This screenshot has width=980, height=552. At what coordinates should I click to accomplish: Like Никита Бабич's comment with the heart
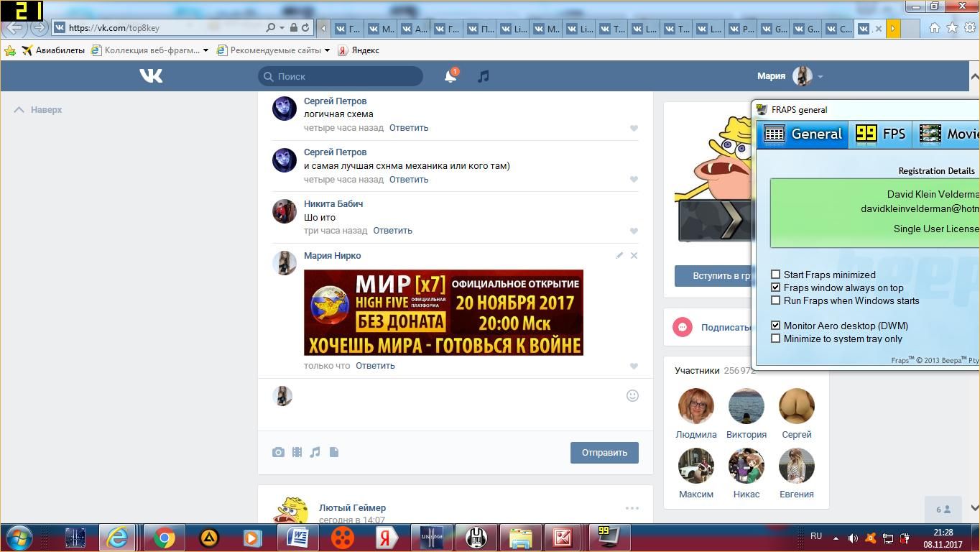pos(634,231)
